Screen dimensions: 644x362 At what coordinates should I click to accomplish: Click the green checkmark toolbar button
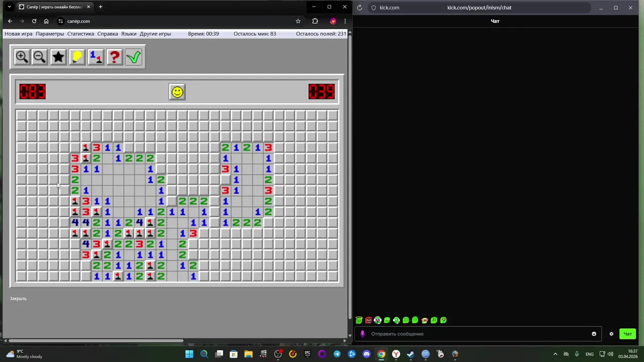coord(133,57)
